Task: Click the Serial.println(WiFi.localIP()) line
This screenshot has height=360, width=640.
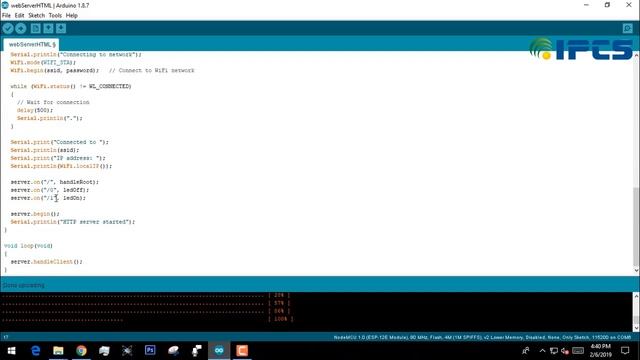Action: point(61,166)
